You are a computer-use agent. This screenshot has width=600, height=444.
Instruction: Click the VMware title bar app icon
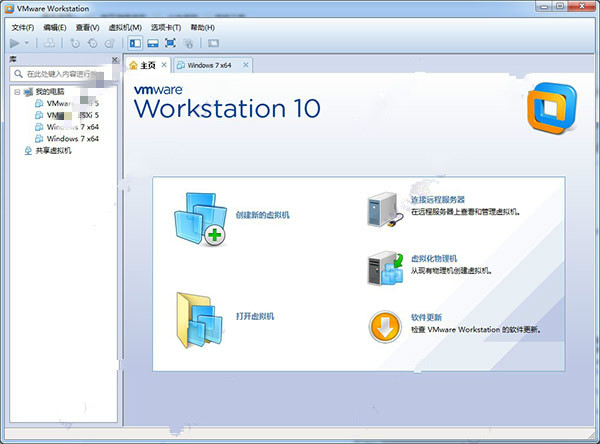point(10,8)
